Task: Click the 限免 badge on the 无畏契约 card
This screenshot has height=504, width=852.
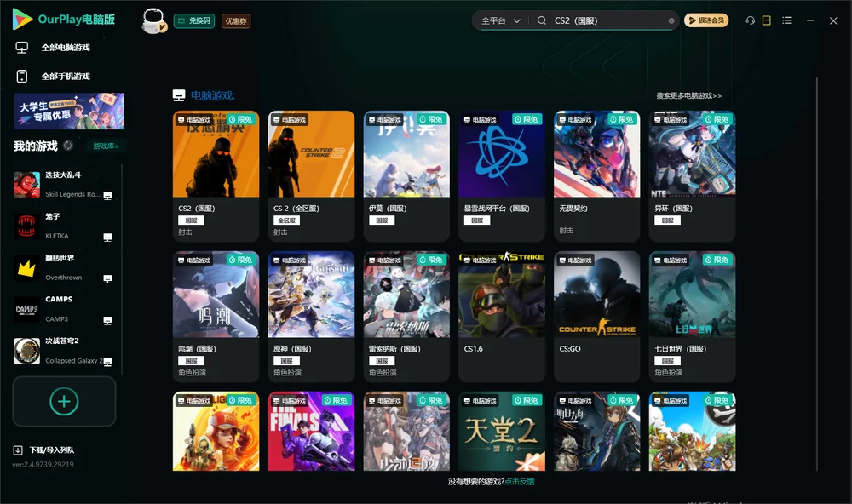Action: click(x=622, y=119)
